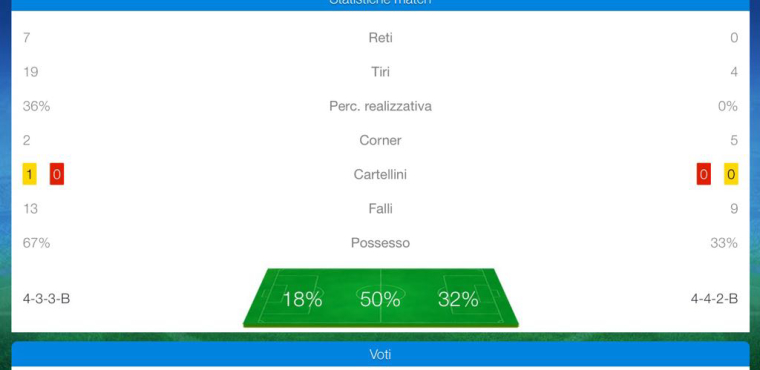Image resolution: width=760 pixels, height=370 pixels.
Task: Click the Reti stat label
Action: (380, 38)
